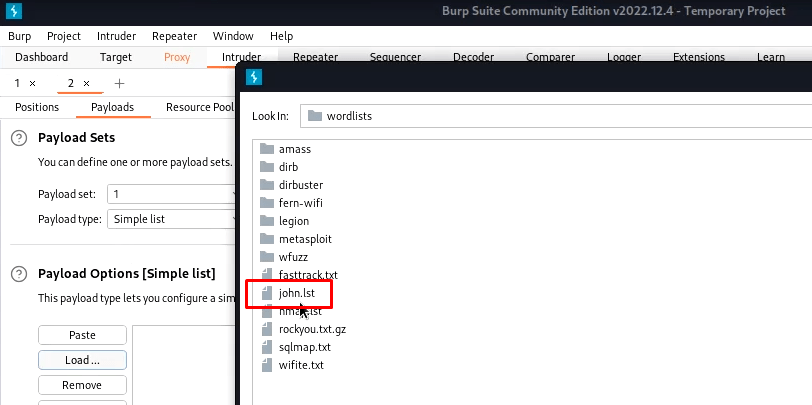Viewport: 812px width, 405px height.
Task: Open help icon for Payload Options
Action: tap(19, 273)
